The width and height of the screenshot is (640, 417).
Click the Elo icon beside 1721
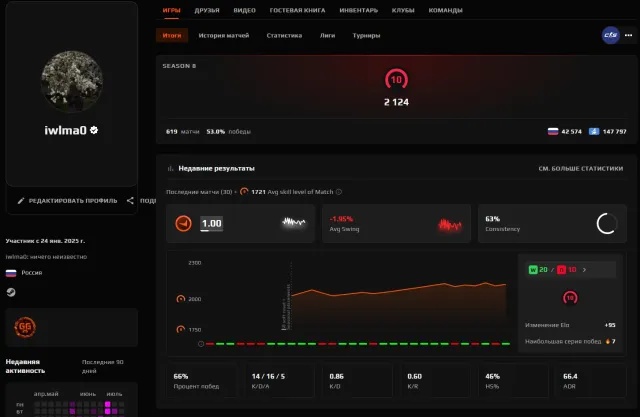click(x=244, y=191)
